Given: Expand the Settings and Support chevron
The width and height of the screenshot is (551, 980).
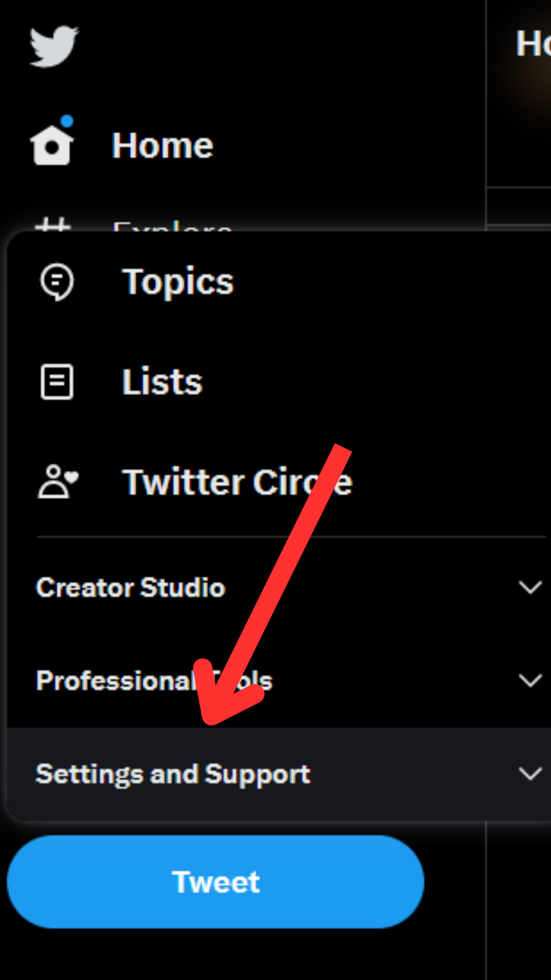Looking at the screenshot, I should [x=530, y=774].
